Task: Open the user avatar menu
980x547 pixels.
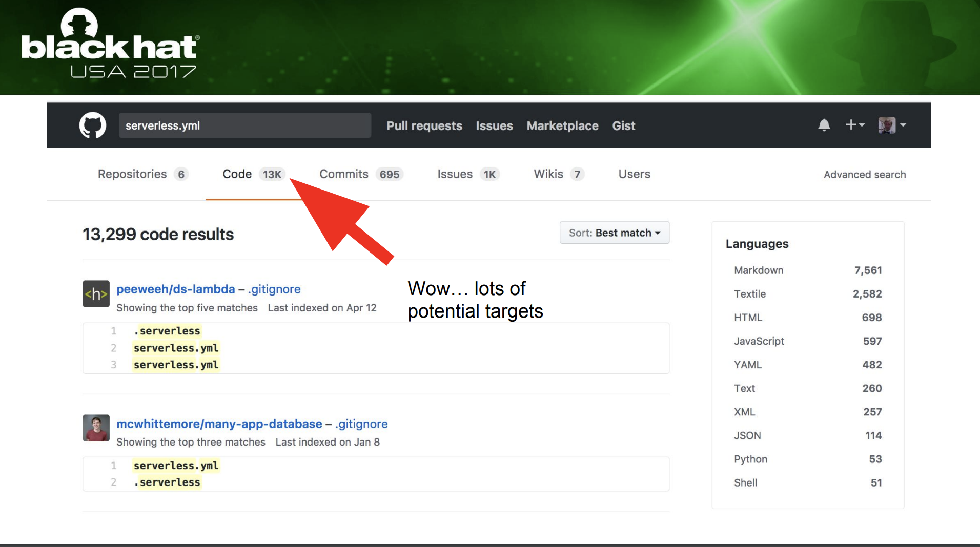Action: (x=892, y=125)
